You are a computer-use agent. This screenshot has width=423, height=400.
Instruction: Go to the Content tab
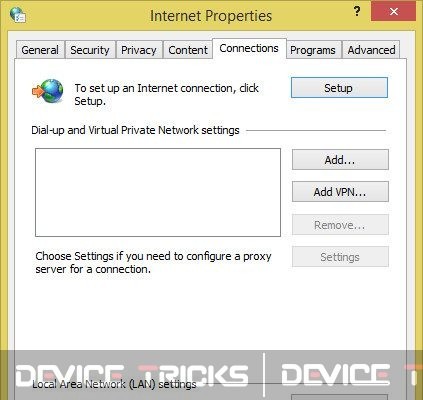188,50
